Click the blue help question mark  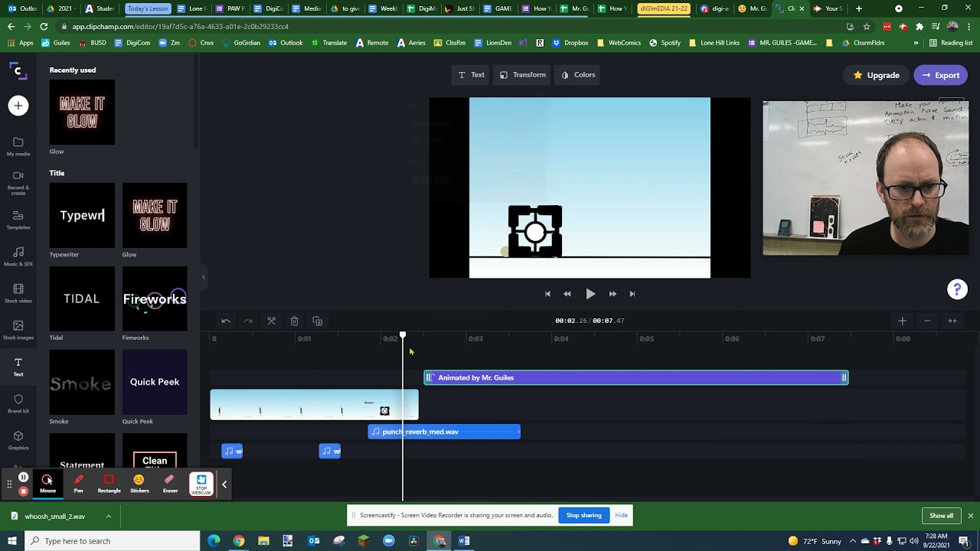[957, 289]
